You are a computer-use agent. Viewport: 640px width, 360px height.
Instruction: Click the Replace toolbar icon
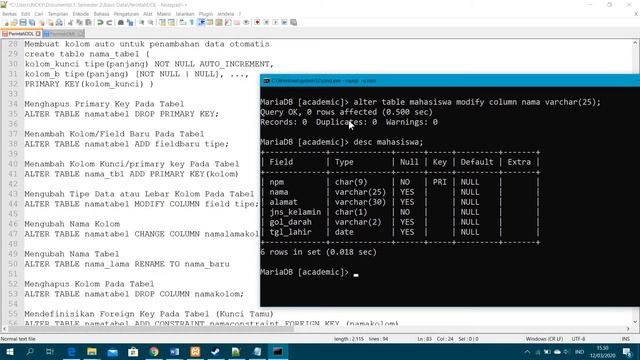(130, 22)
